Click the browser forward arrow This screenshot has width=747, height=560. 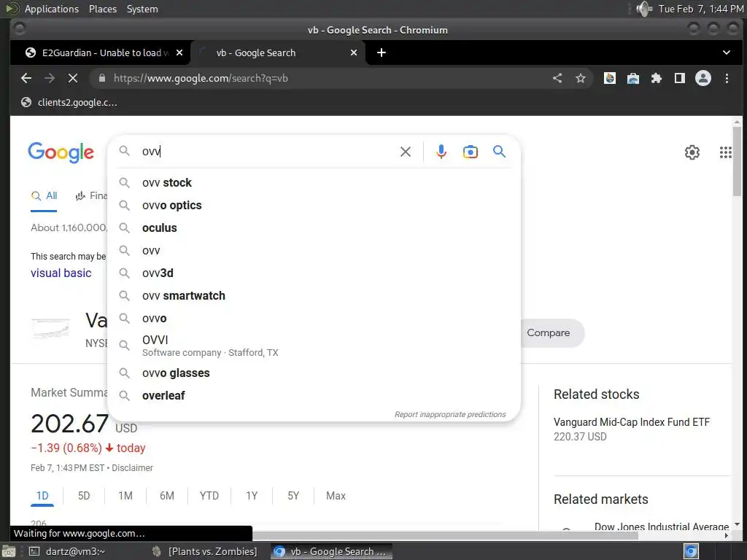pyautogui.click(x=50, y=78)
